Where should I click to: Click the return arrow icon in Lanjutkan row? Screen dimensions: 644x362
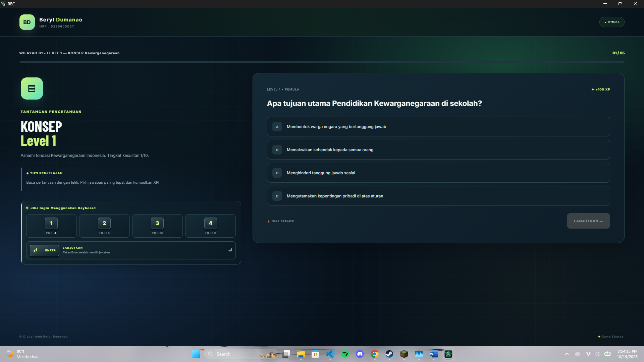(x=230, y=250)
